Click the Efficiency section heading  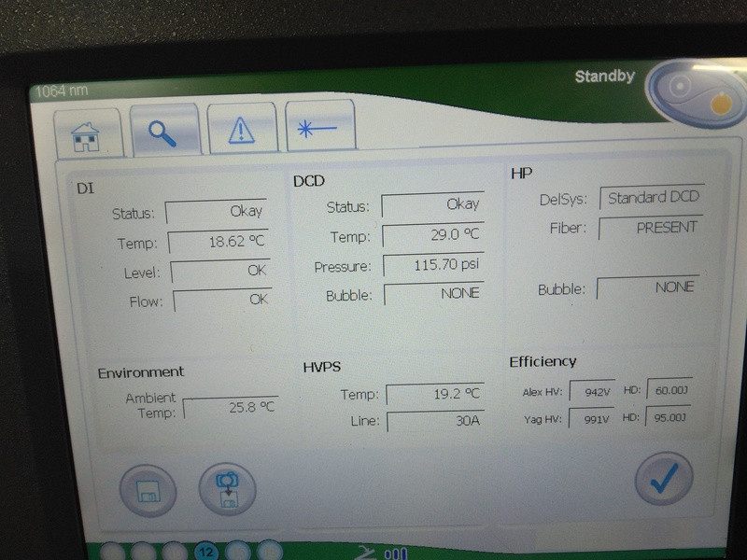coord(543,362)
